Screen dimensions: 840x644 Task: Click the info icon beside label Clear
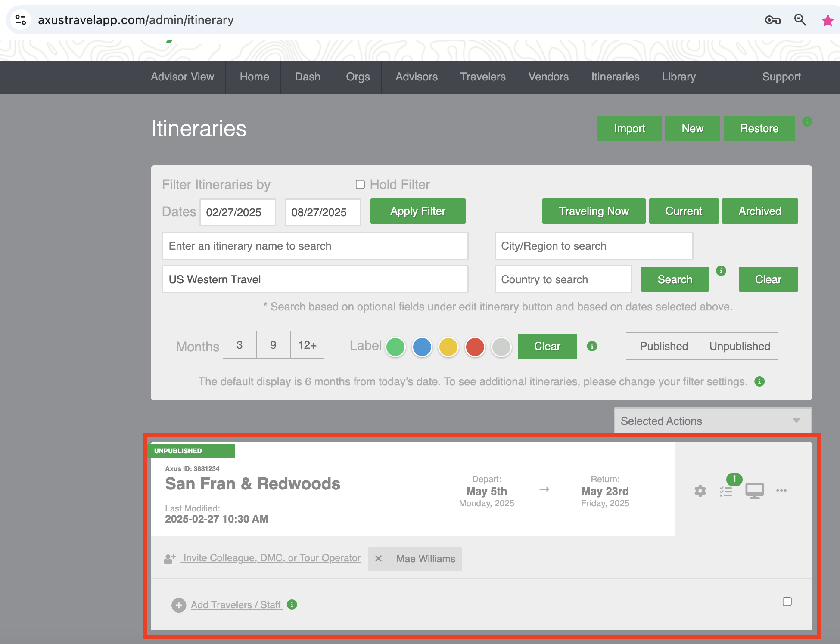point(592,346)
